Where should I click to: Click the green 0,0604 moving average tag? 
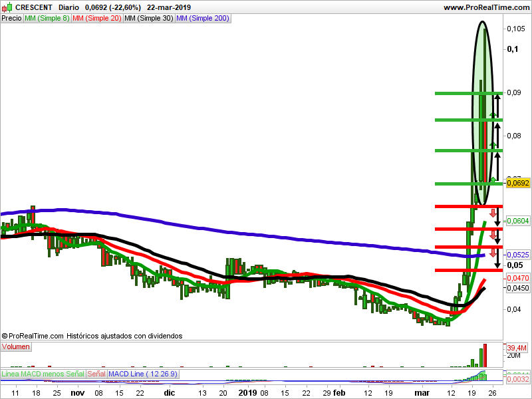pos(517,221)
